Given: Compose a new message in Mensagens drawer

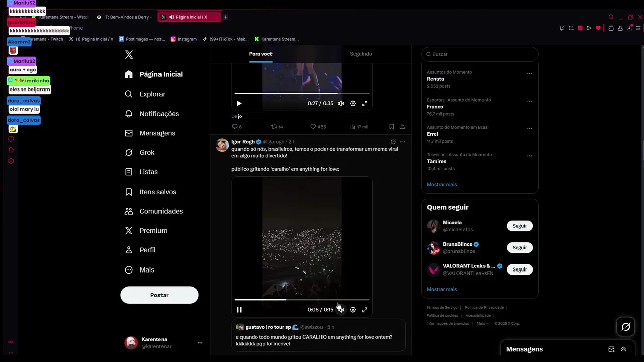Looking at the screenshot, I should coord(611,349).
